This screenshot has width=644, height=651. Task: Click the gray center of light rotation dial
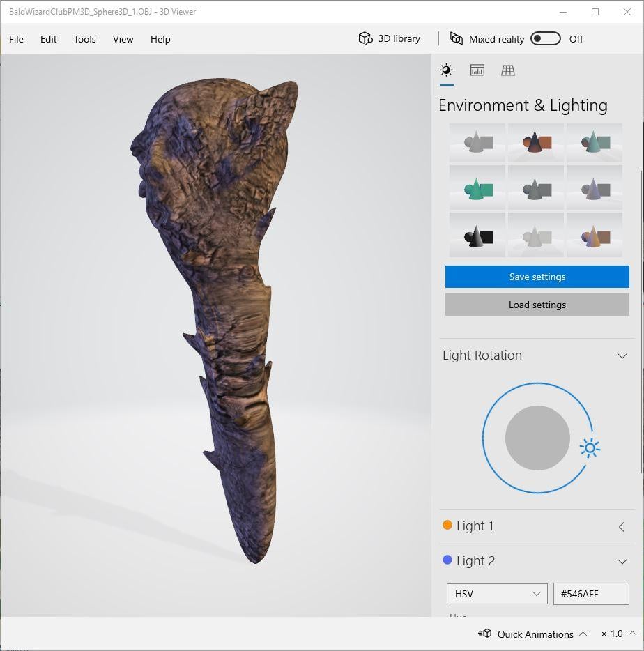point(537,438)
